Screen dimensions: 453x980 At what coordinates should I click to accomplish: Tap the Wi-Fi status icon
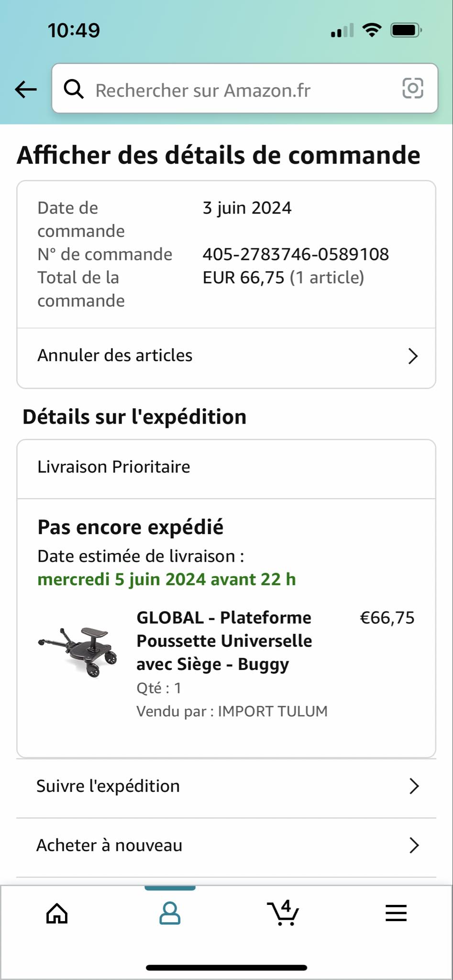coord(372,30)
